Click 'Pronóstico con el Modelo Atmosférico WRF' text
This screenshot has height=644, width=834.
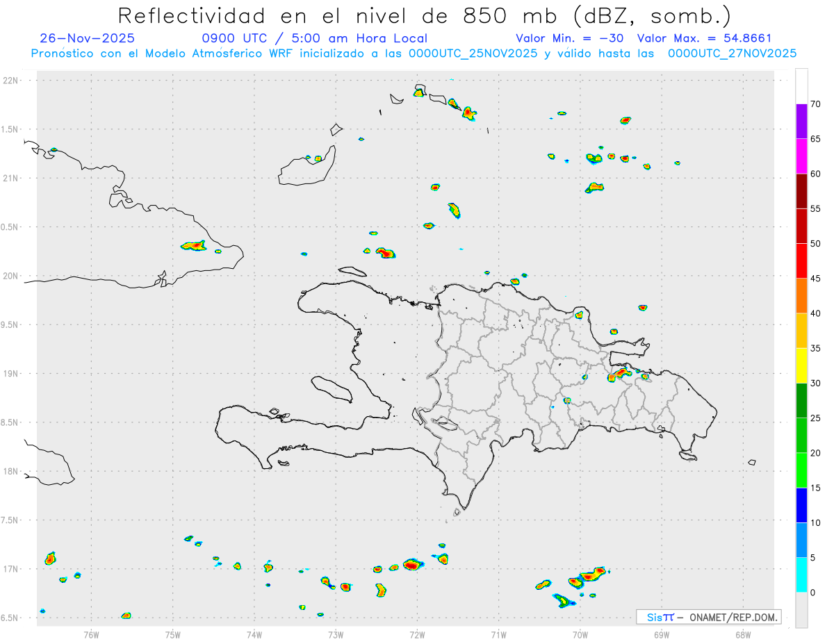point(163,53)
